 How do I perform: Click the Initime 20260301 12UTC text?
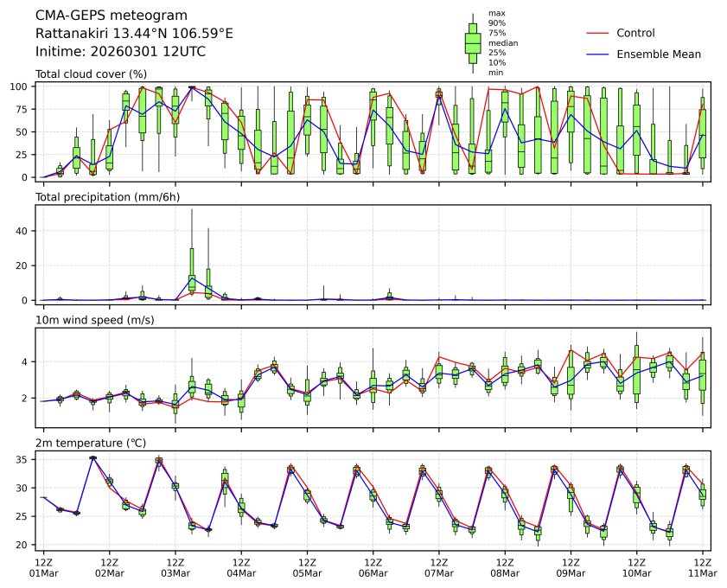click(x=120, y=52)
